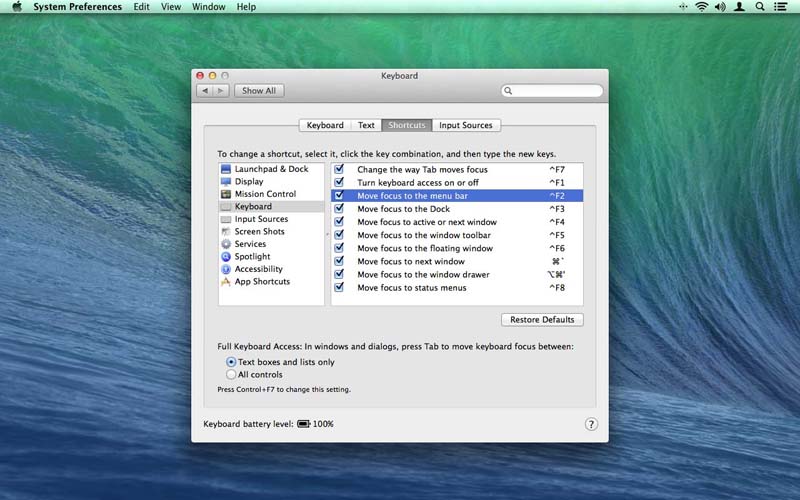Uncheck Move focus to the Dock
Image resolution: width=800 pixels, height=500 pixels.
point(339,209)
